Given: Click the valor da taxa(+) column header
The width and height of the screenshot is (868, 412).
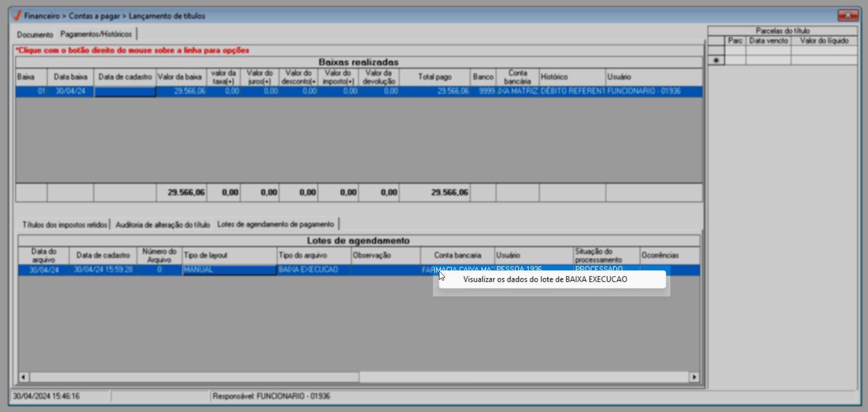Looking at the screenshot, I should pyautogui.click(x=223, y=77).
